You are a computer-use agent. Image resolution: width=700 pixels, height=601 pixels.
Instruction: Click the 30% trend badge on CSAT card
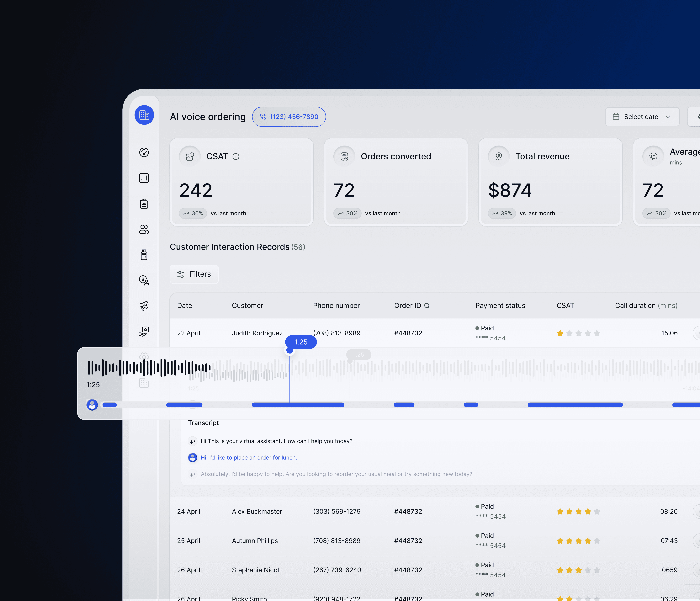pyautogui.click(x=193, y=214)
